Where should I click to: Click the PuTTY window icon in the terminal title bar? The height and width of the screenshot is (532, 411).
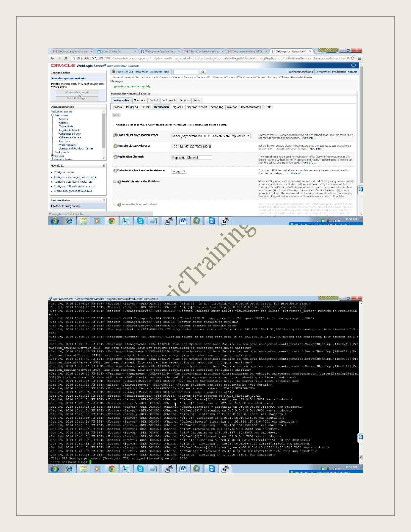[x=50, y=299]
